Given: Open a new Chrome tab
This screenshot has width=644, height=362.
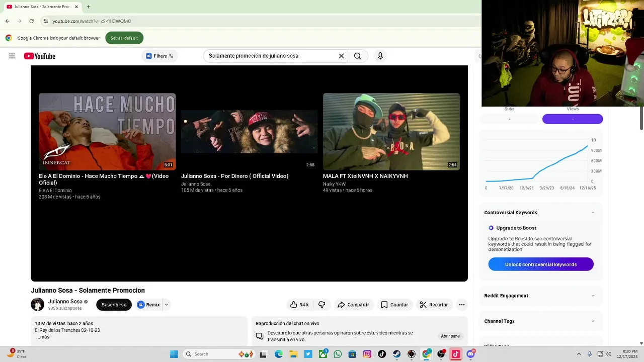Looking at the screenshot, I should [x=89, y=7].
